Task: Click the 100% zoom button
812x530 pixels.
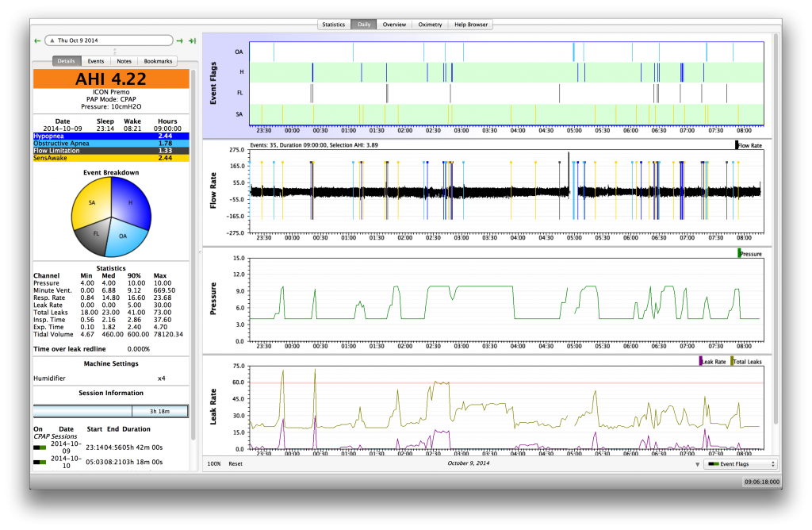Action: coord(213,463)
